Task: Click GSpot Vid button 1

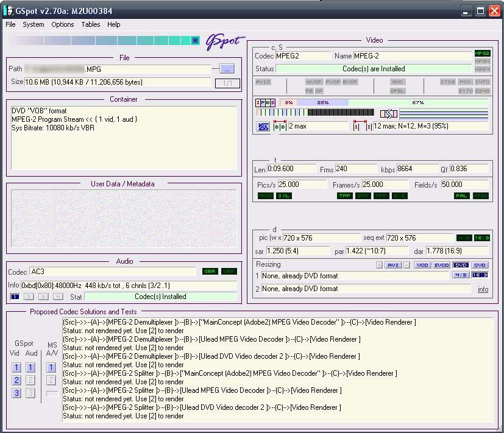Action: [x=16, y=367]
